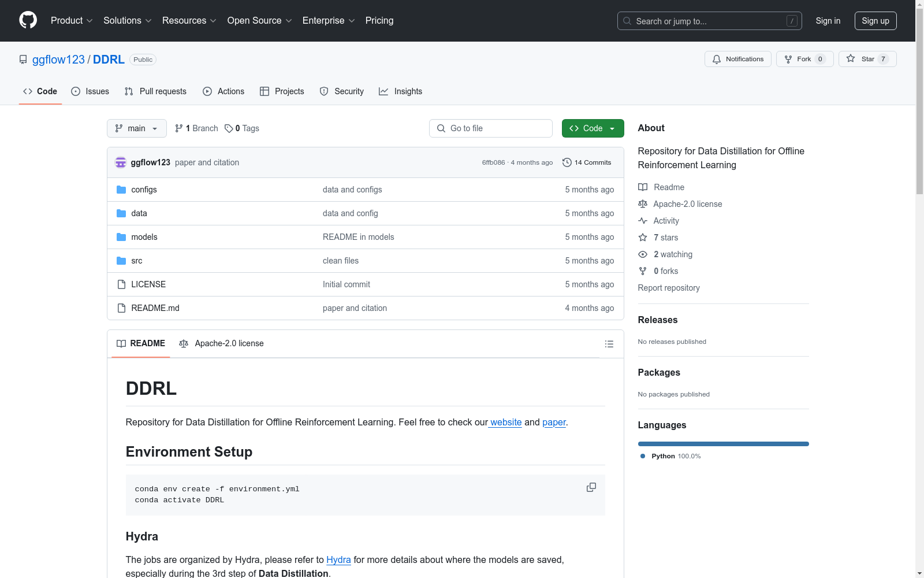The width and height of the screenshot is (924, 578).
Task: Click the Sign in link
Action: click(828, 21)
